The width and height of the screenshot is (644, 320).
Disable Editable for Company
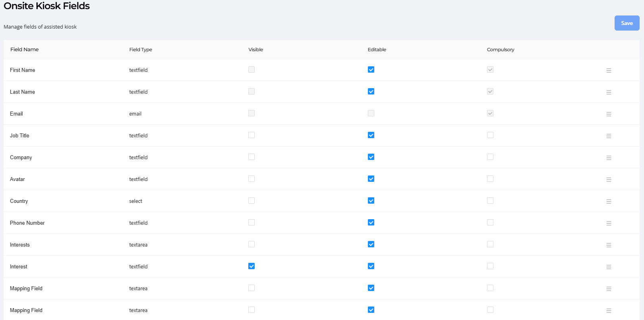(x=371, y=157)
